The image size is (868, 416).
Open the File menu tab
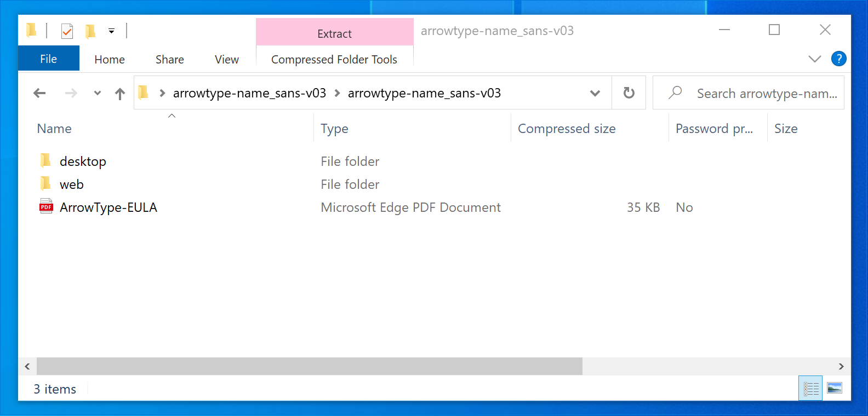click(49, 59)
